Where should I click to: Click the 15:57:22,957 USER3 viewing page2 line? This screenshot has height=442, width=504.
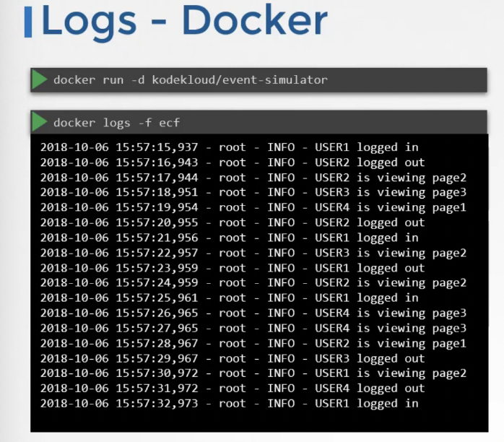click(253, 253)
